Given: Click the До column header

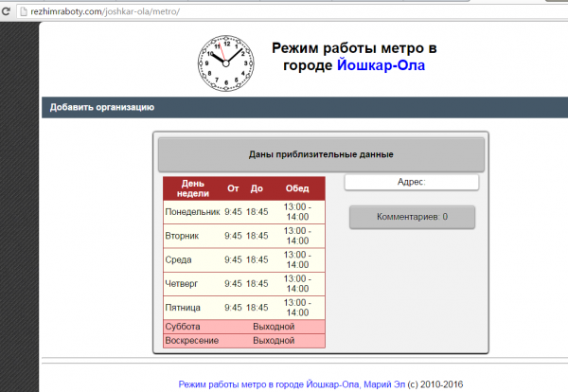Looking at the screenshot, I should pyautogui.click(x=257, y=187).
